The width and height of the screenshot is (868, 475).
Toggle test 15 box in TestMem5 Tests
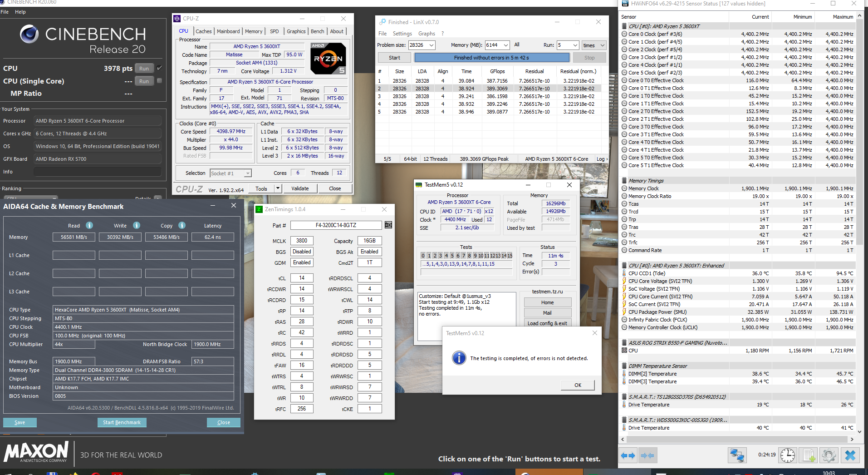[510, 256]
